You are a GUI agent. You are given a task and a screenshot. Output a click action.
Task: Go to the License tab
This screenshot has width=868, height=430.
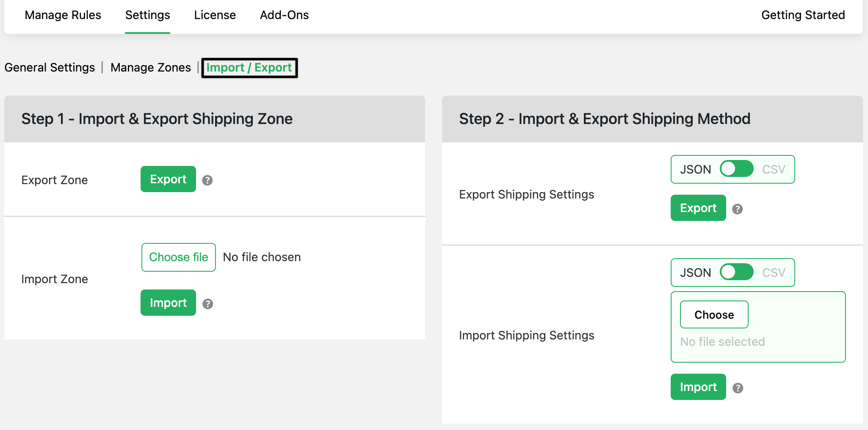(x=215, y=15)
